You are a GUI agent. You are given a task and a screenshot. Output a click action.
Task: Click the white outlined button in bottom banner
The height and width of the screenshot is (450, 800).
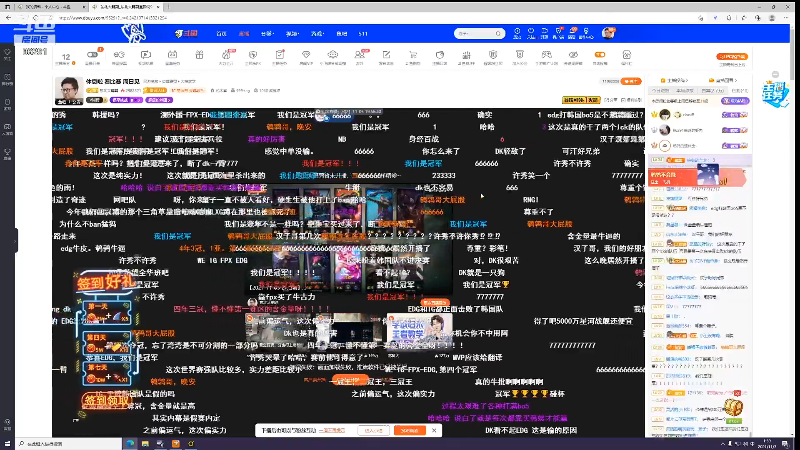coord(373,431)
